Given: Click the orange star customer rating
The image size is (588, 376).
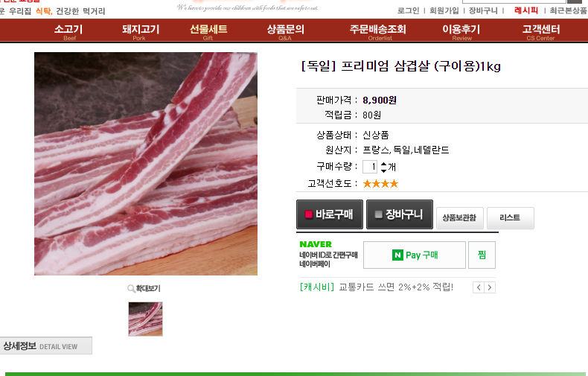Looking at the screenshot, I should click(x=380, y=183).
